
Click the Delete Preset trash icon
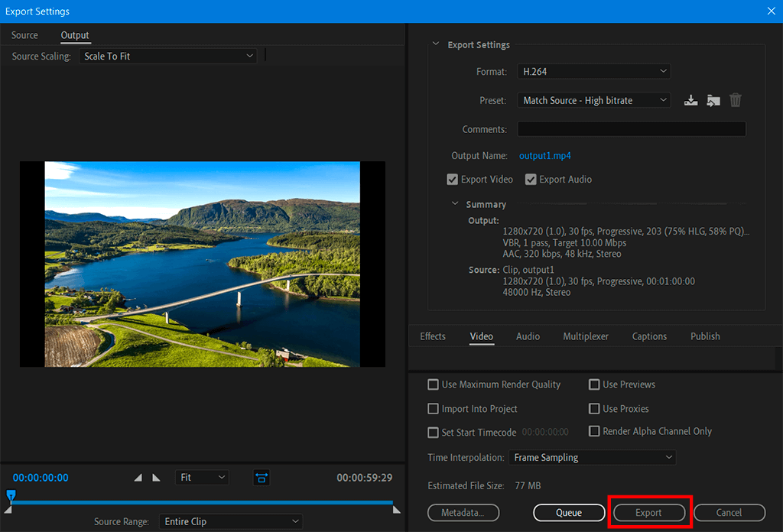pyautogui.click(x=736, y=100)
